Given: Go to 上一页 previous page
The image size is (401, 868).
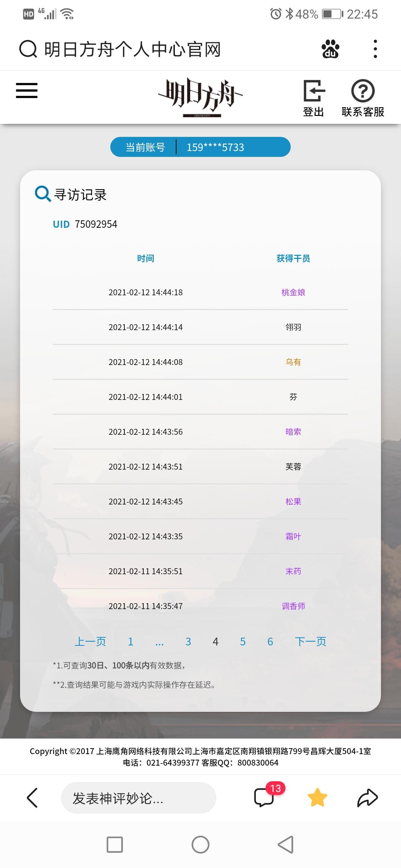Looking at the screenshot, I should click(90, 641).
